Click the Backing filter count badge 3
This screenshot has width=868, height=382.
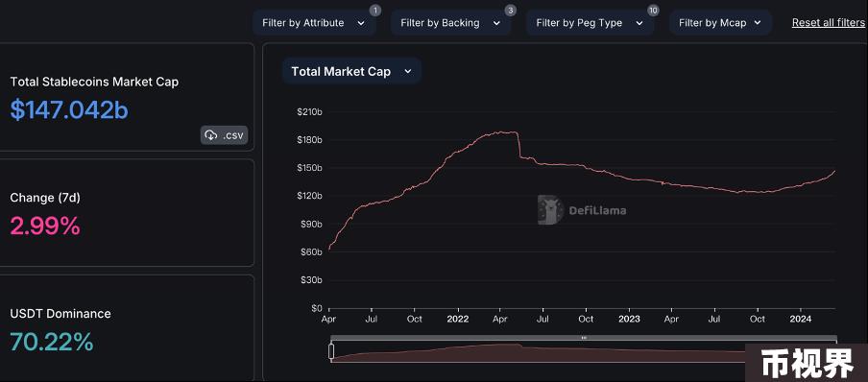510,11
